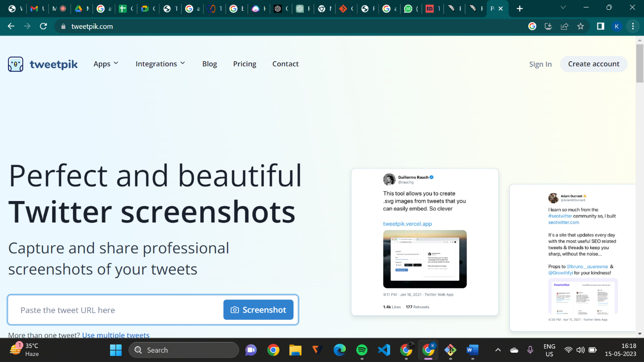644x362 pixels.
Task: Click the Create account button
Action: click(594, 64)
